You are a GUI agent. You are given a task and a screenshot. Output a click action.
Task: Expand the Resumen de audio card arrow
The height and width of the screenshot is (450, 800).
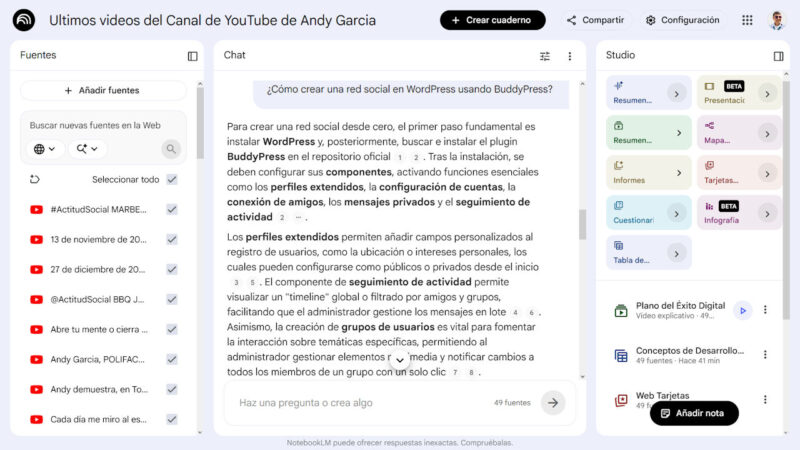(x=677, y=94)
